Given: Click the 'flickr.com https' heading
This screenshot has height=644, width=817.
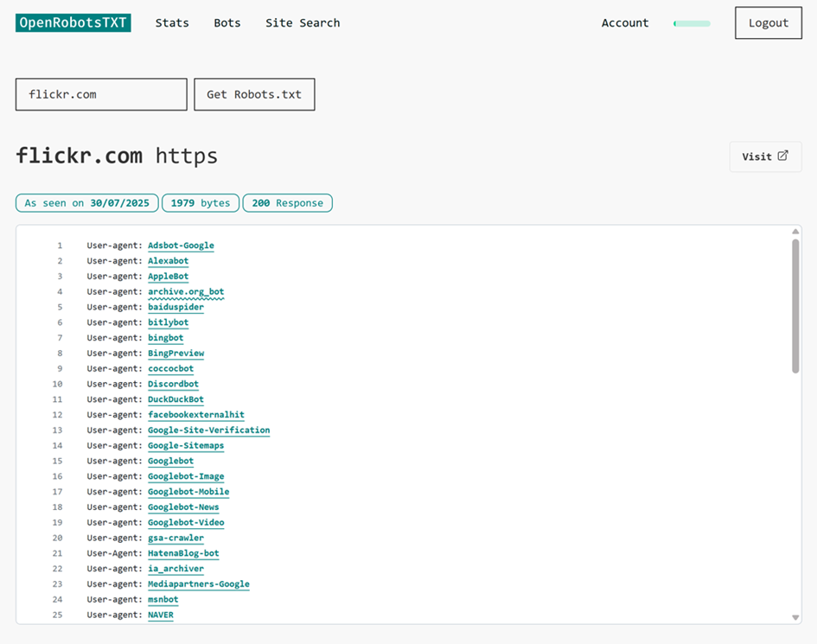Looking at the screenshot, I should [x=117, y=156].
